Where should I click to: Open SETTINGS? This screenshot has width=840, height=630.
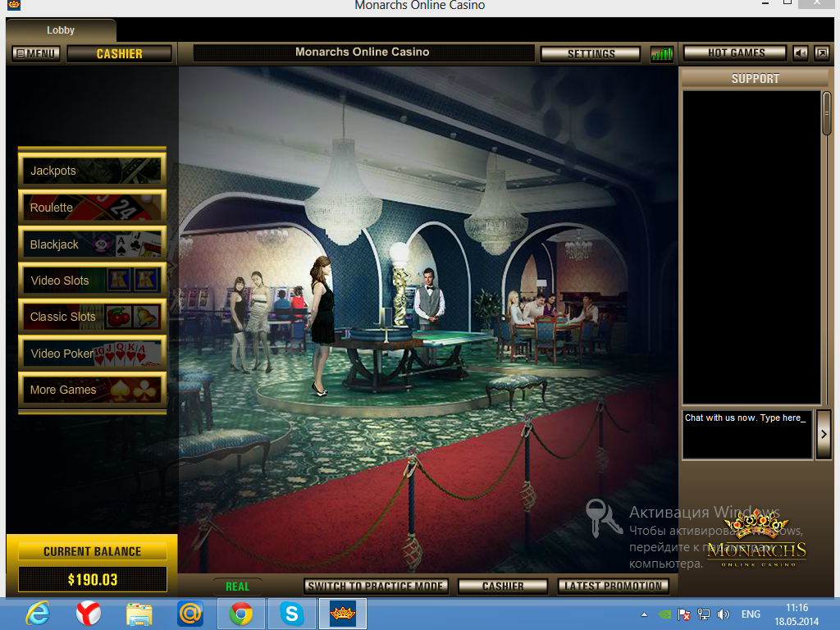(x=591, y=53)
